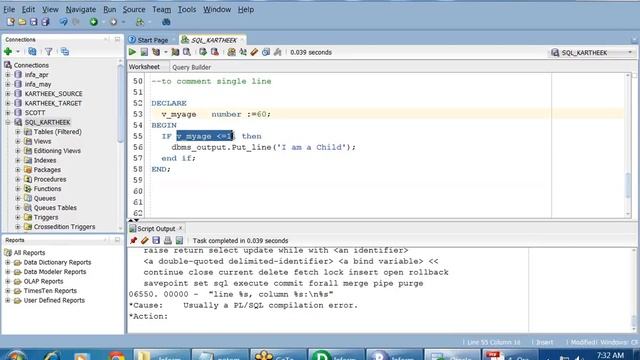Print the Script Output

[168, 240]
